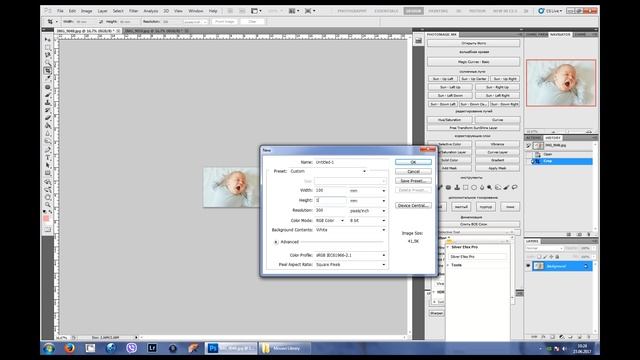This screenshot has height=360, width=640.
Task: Select the Eraser tool
Action: 48,118
